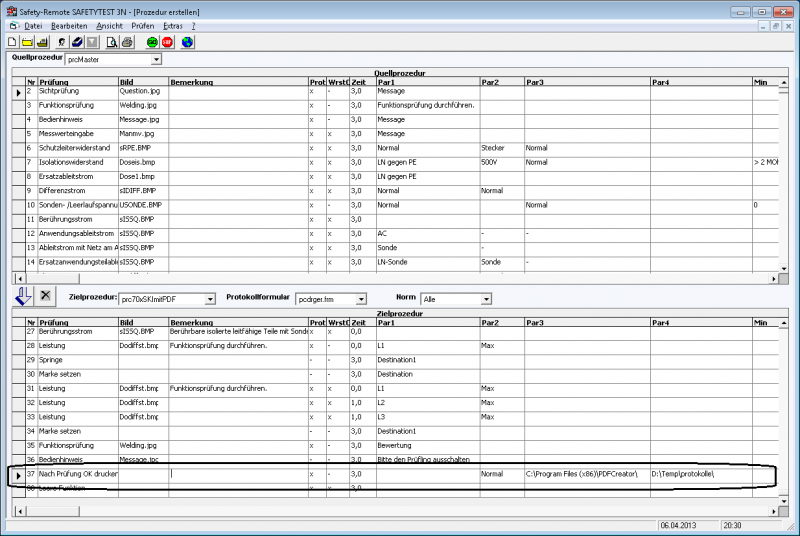800x536 pixels.
Task: Click the globe toolbar icon
Action: click(x=187, y=42)
